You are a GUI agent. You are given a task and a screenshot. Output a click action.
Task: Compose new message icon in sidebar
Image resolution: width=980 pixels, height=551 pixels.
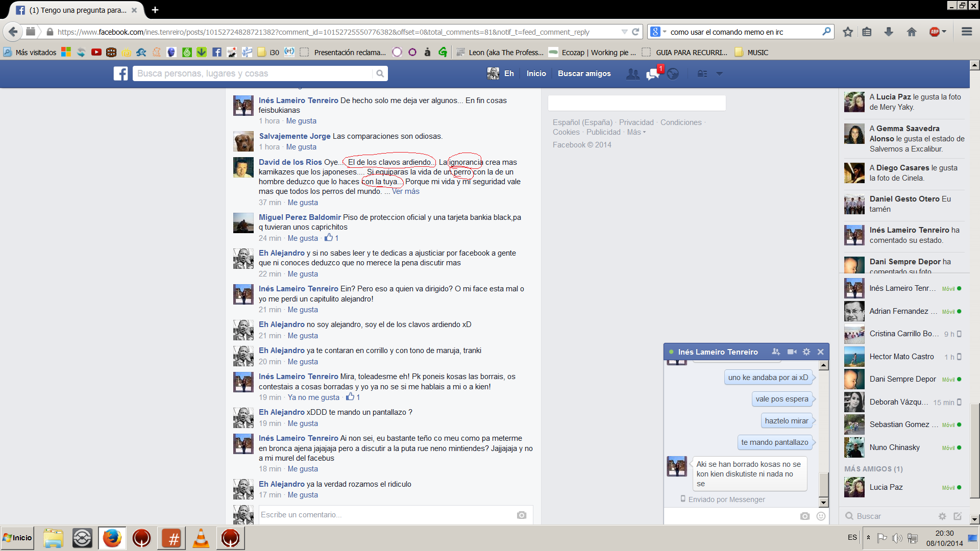(x=958, y=516)
